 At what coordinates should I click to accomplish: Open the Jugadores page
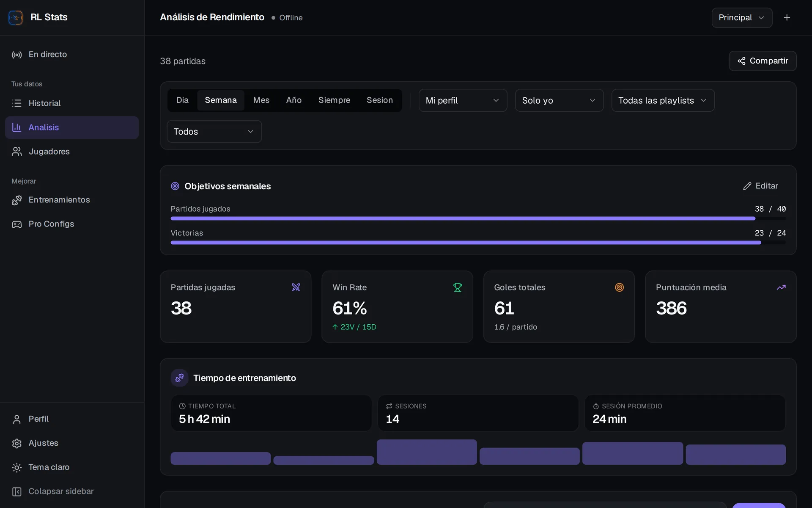[72, 152]
